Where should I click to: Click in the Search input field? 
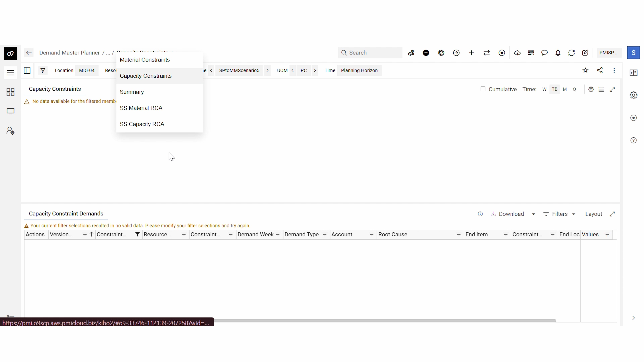tap(370, 53)
